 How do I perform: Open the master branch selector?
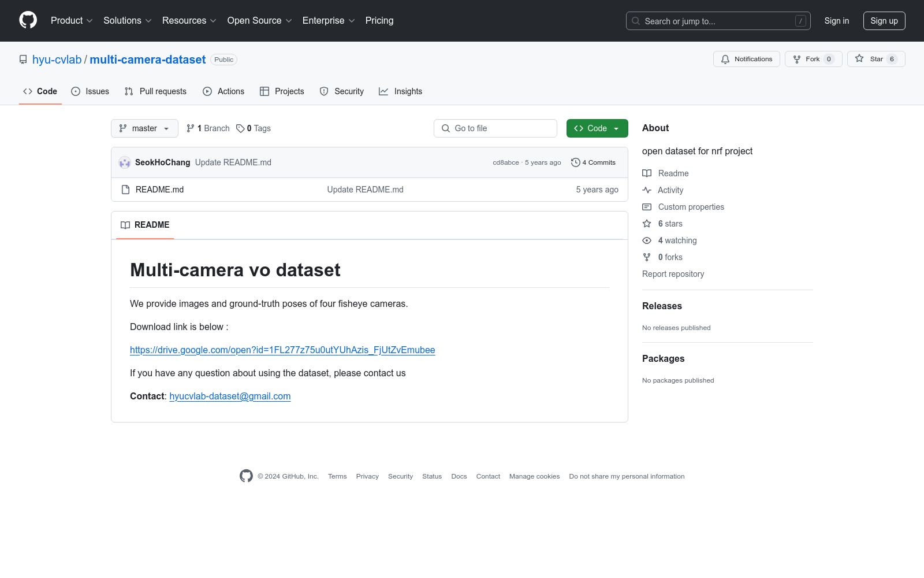pyautogui.click(x=144, y=128)
